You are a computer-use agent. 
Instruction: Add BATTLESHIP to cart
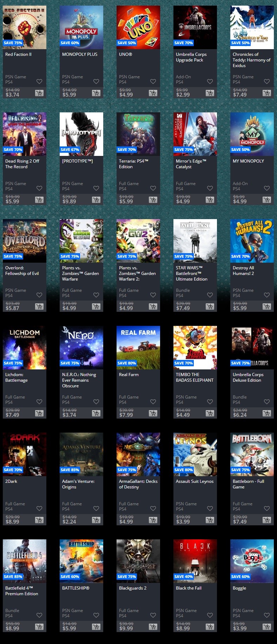click(96, 627)
